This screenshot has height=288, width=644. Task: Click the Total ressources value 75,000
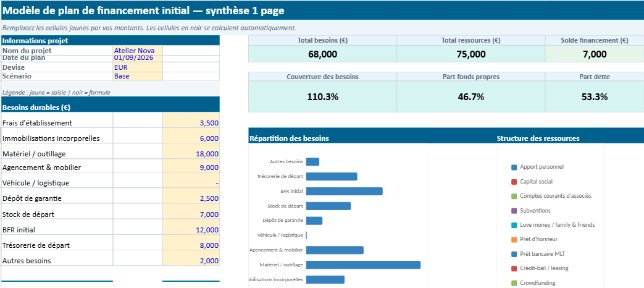470,54
